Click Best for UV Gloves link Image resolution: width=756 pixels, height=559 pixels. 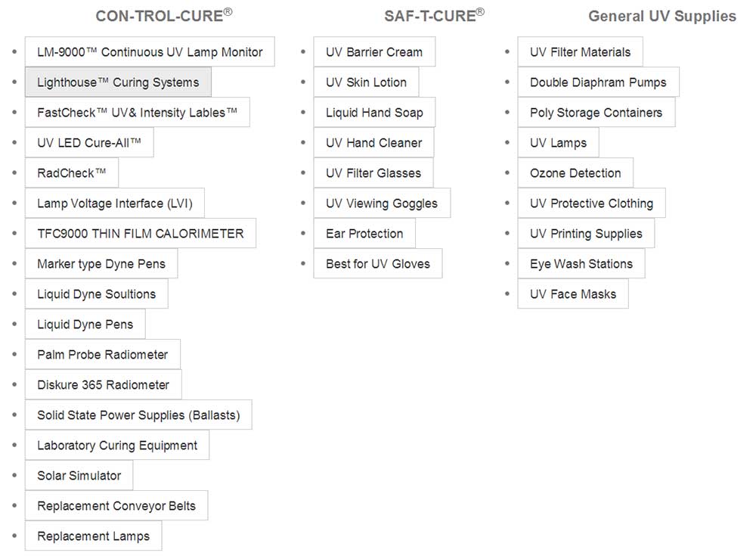click(378, 264)
